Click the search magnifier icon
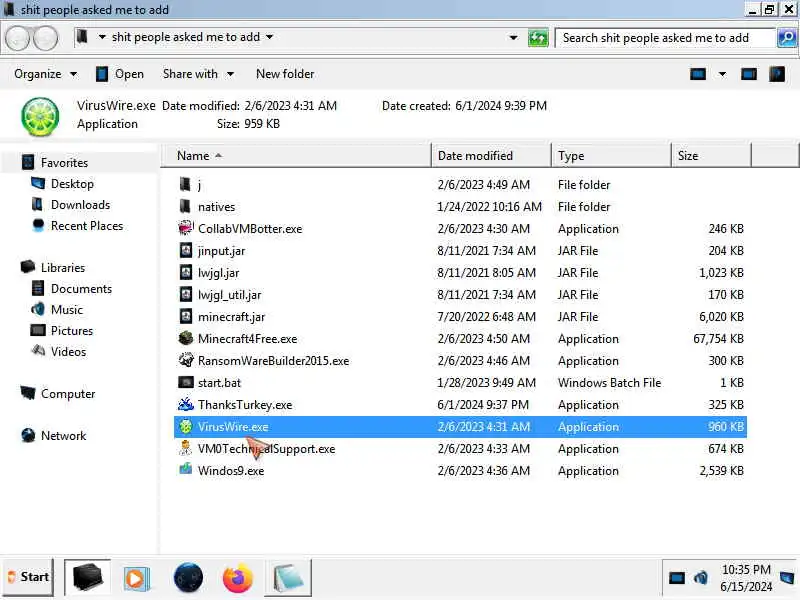The height and width of the screenshot is (600, 800). pyautogui.click(x=787, y=38)
